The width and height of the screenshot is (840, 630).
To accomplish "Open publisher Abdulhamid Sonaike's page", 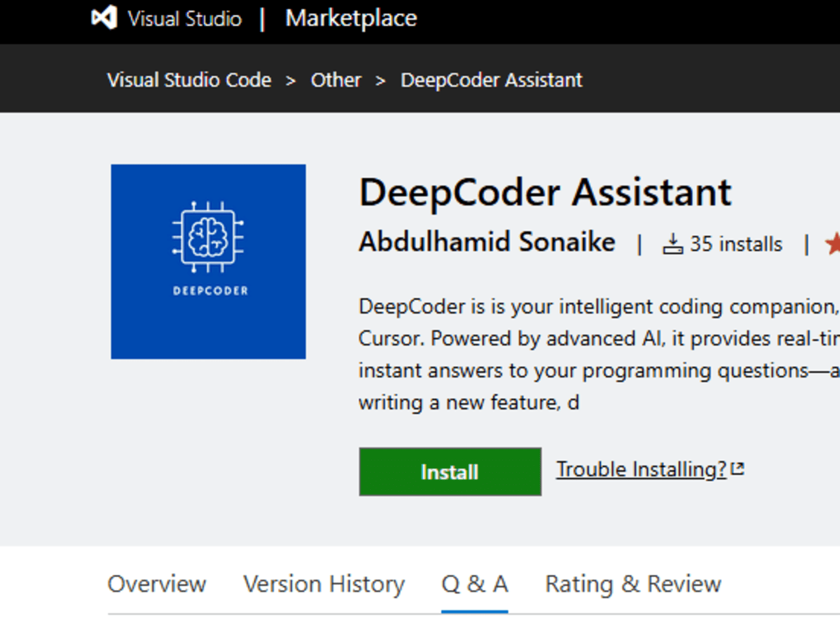I will [x=487, y=242].
